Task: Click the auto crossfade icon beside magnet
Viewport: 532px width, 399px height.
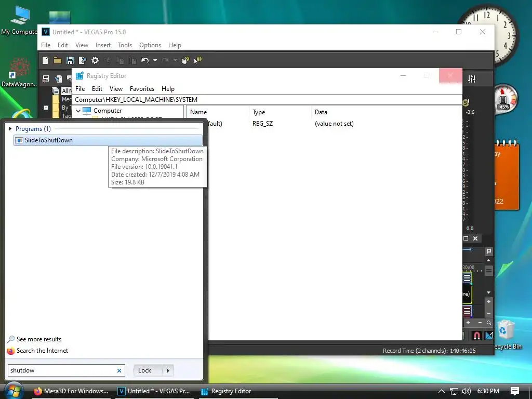Action: click(x=489, y=336)
